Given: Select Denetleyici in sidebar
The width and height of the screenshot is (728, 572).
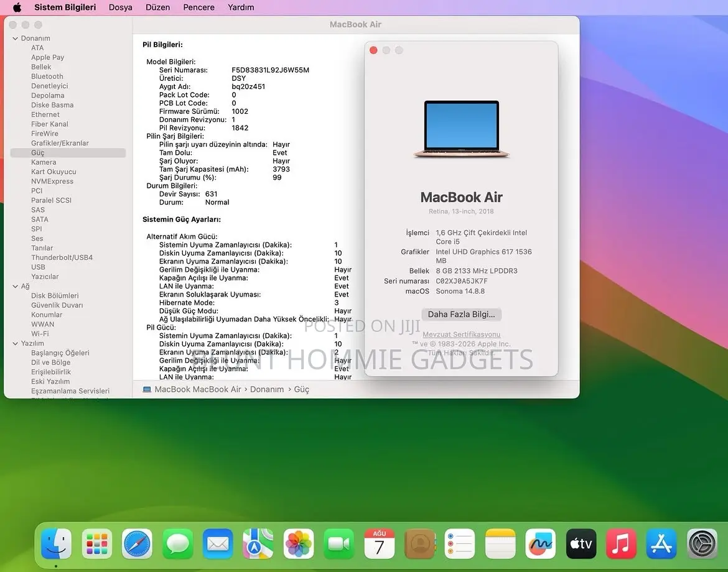Looking at the screenshot, I should coord(49,86).
